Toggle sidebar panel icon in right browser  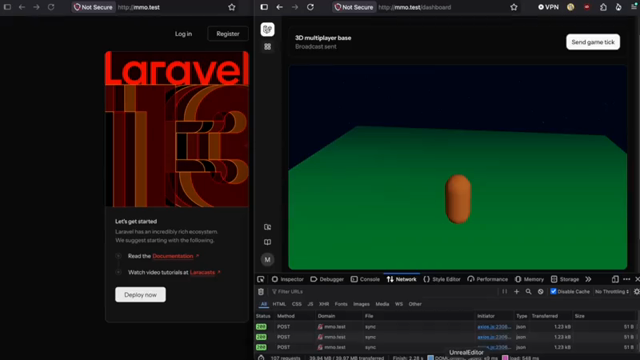[x=264, y=7]
